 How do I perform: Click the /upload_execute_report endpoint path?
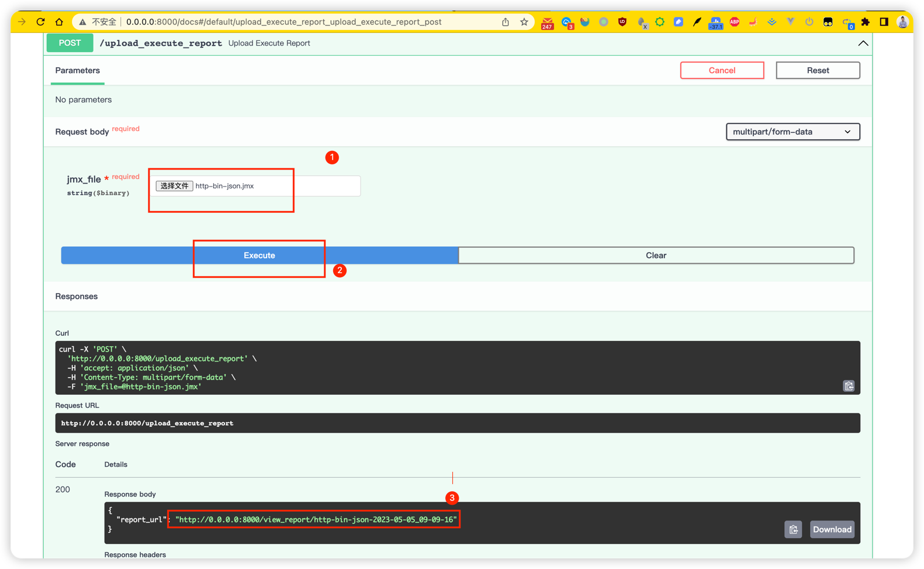point(161,43)
